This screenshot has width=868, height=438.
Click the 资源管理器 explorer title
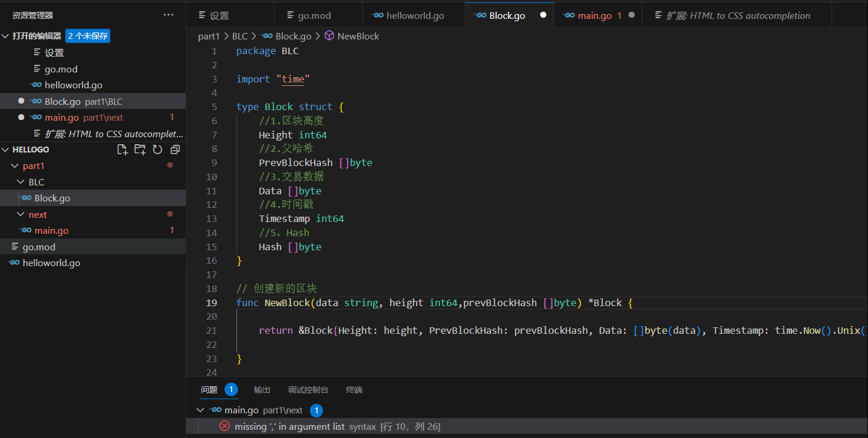(x=32, y=15)
